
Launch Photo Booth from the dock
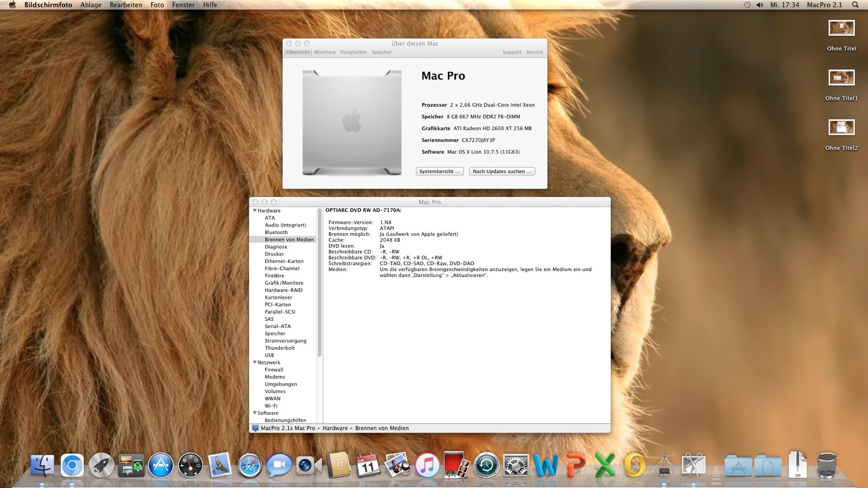[x=456, y=465]
